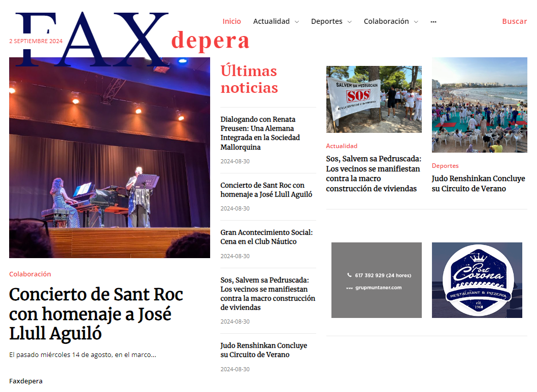Open Judo Renshinkan article in Últimas noticias

click(x=264, y=350)
